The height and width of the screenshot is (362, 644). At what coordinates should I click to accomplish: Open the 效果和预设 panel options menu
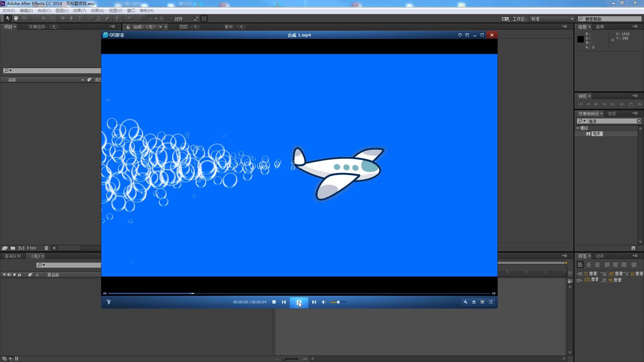click(635, 113)
